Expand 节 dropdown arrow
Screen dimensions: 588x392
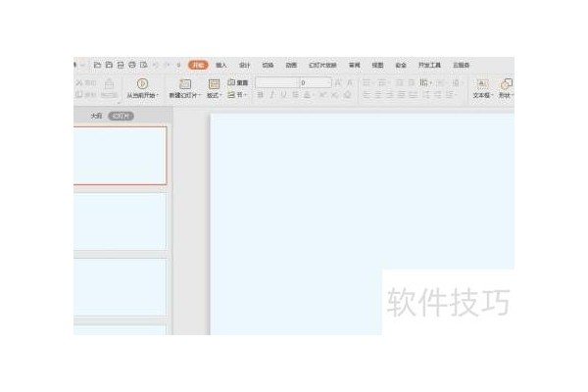245,95
